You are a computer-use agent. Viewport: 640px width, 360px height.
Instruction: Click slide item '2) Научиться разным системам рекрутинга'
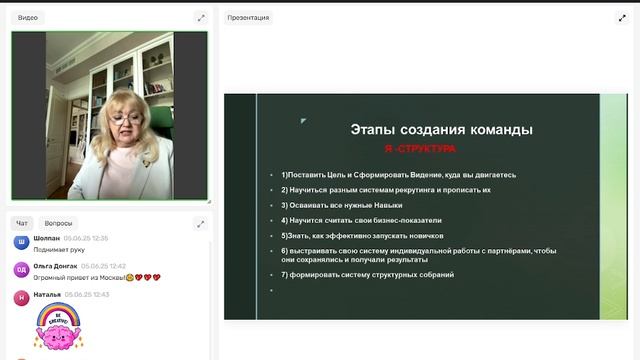point(386,190)
